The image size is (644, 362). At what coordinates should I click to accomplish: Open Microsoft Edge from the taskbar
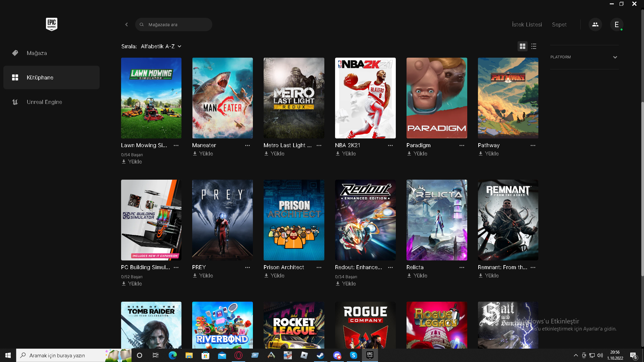tap(173, 355)
